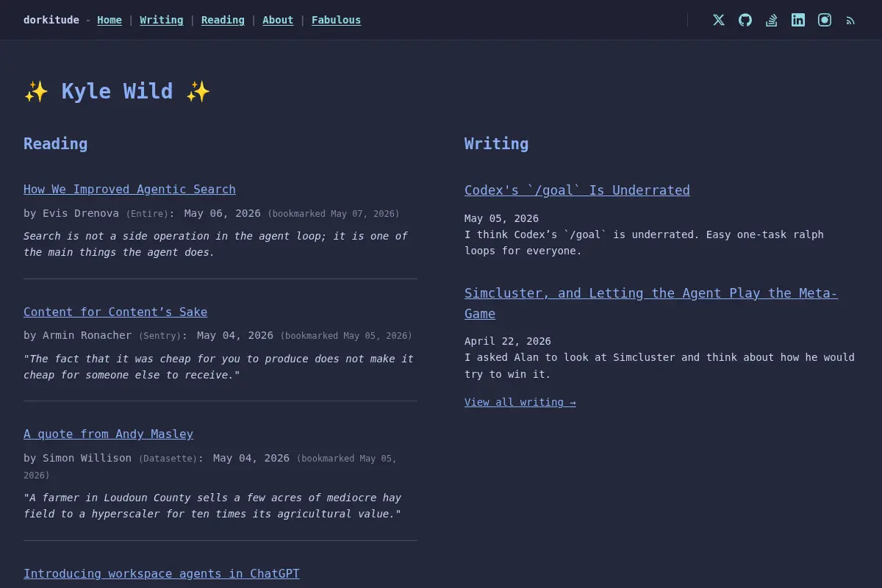Click the dorkitude site title
The image size is (882, 588).
pyautogui.click(x=51, y=20)
